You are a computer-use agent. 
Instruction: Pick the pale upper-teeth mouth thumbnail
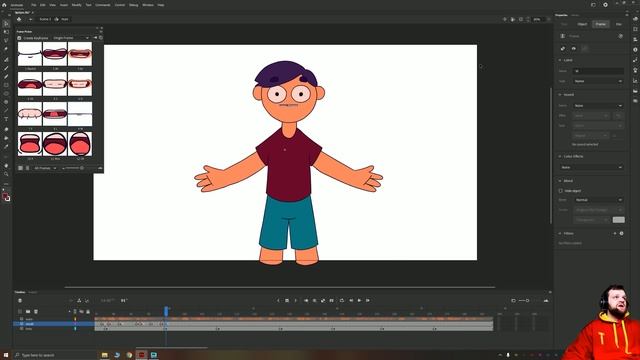30,113
